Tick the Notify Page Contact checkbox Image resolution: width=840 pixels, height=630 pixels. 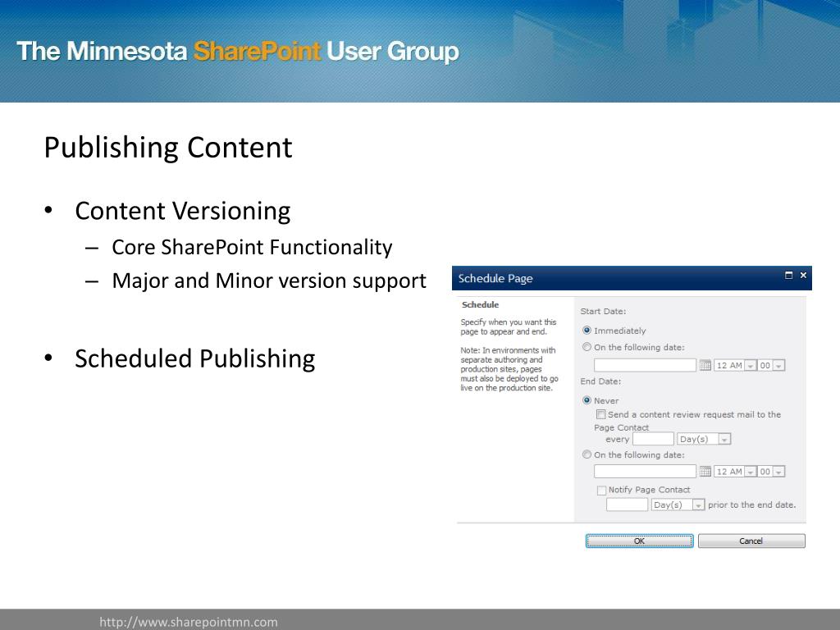pyautogui.click(x=601, y=491)
